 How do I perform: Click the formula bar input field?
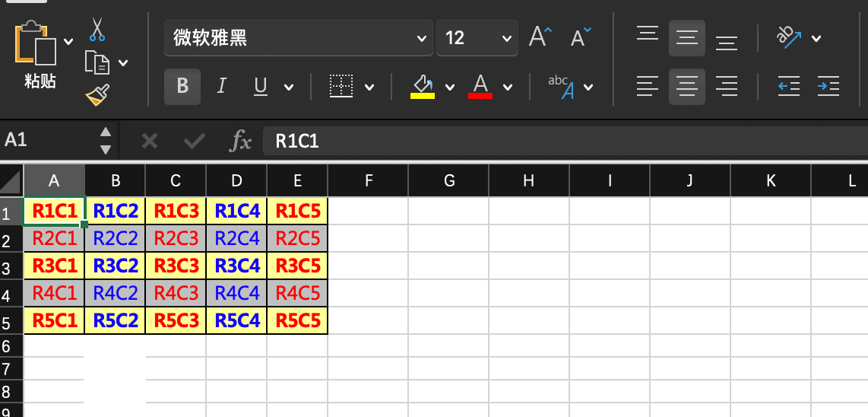click(562, 141)
